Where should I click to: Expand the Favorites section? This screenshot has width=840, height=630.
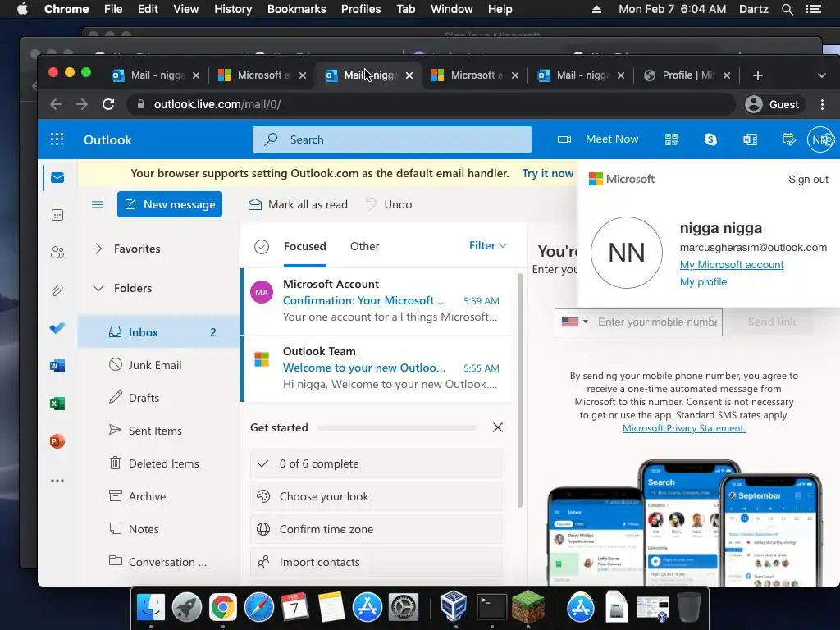(98, 249)
